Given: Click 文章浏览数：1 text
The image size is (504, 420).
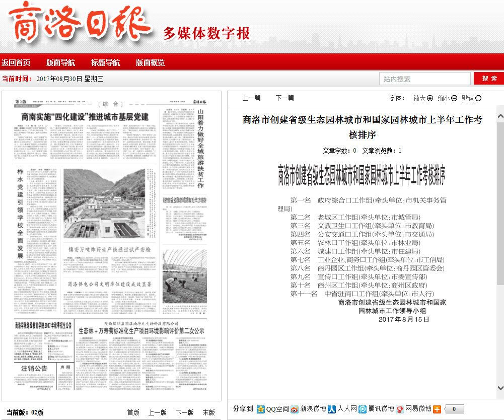Looking at the screenshot, I should coord(382,151).
